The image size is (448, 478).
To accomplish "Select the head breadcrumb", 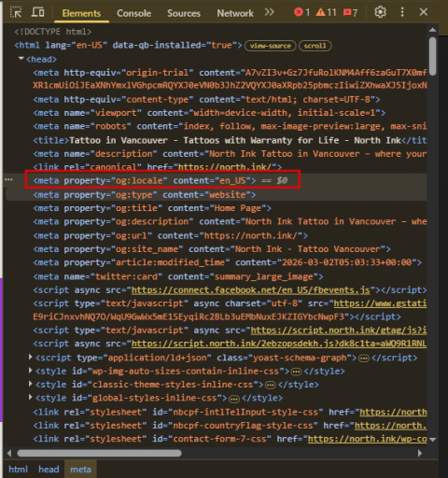I will 49,470.
